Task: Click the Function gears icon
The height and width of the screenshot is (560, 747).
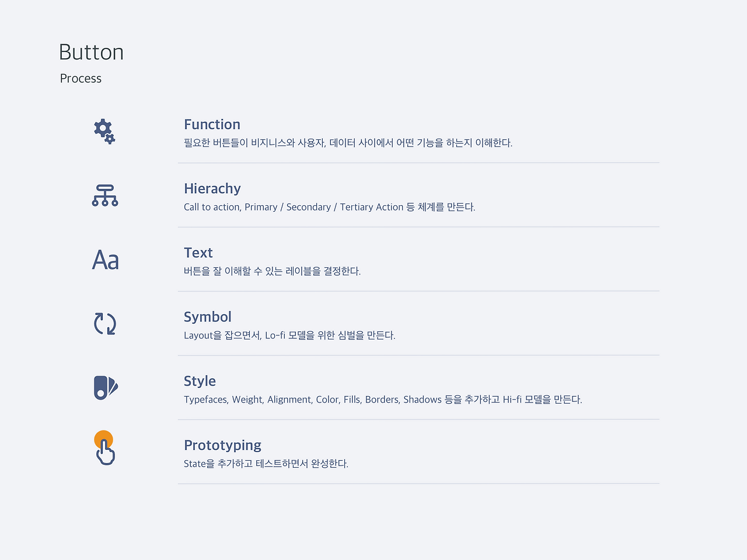Action: click(x=104, y=131)
